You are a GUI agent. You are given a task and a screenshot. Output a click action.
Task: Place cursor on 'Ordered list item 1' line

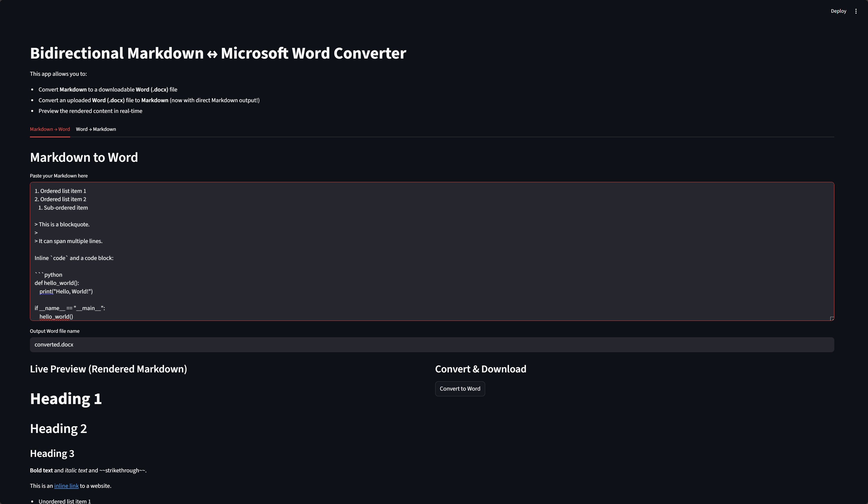pos(63,191)
